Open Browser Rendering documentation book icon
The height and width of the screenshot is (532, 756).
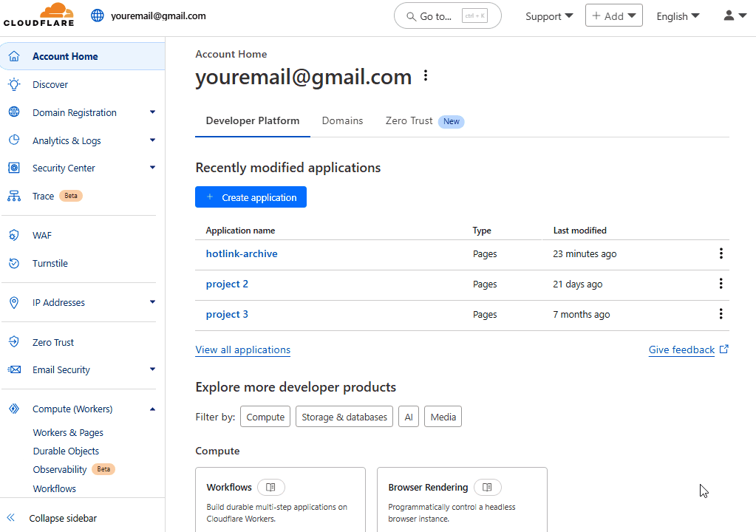click(x=487, y=487)
